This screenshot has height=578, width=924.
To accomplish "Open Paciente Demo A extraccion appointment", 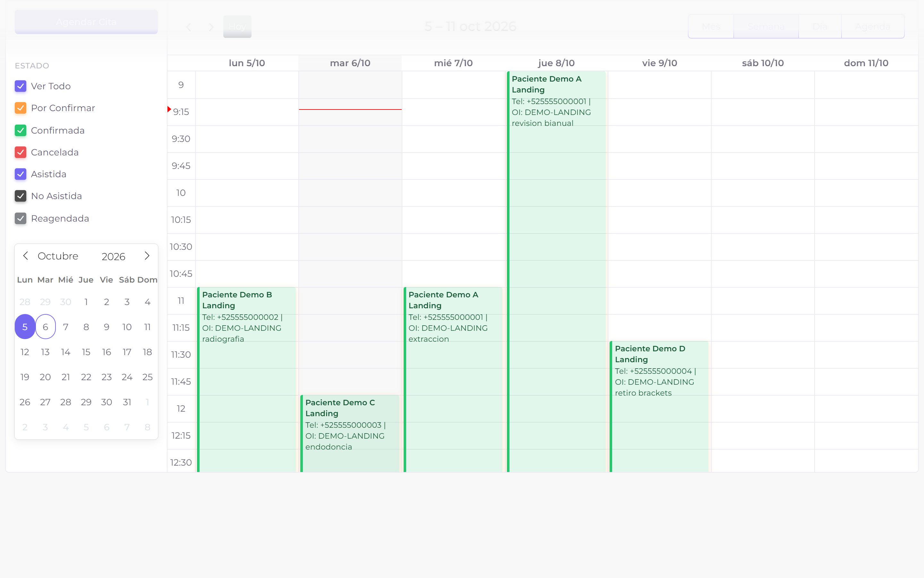I will (x=453, y=380).
